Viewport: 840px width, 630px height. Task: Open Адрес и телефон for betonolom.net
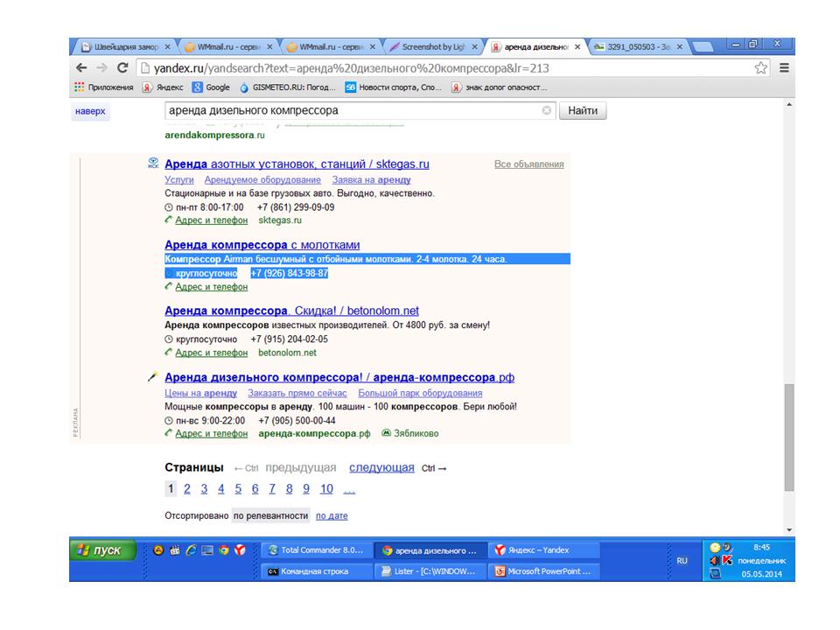point(211,353)
